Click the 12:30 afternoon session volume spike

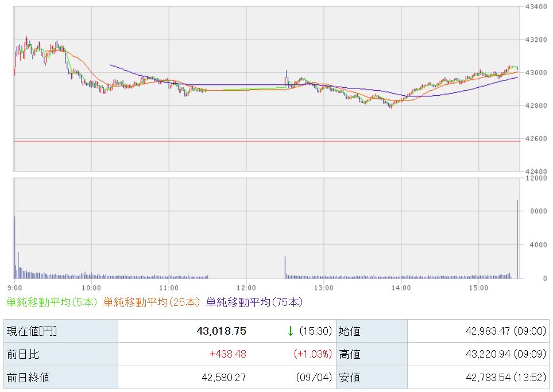point(285,267)
